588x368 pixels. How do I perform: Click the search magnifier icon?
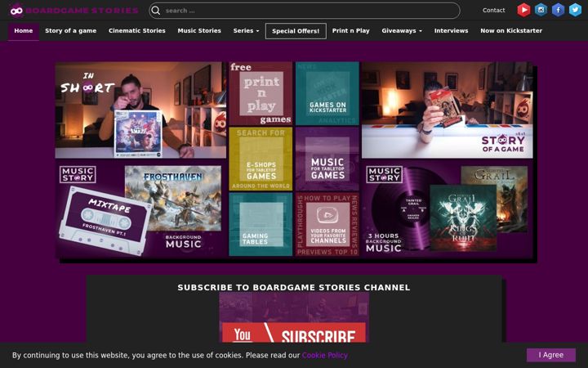tap(156, 11)
